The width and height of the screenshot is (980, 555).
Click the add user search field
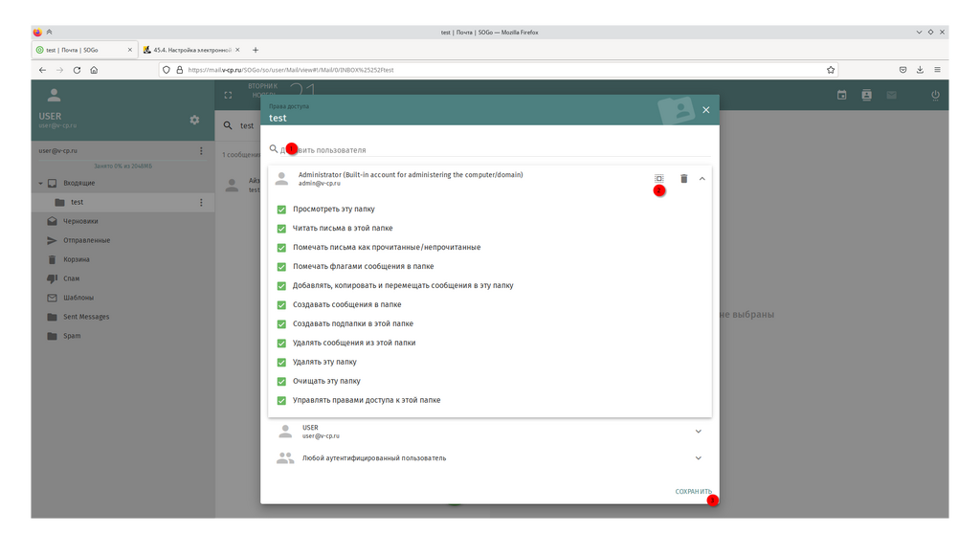(488, 149)
